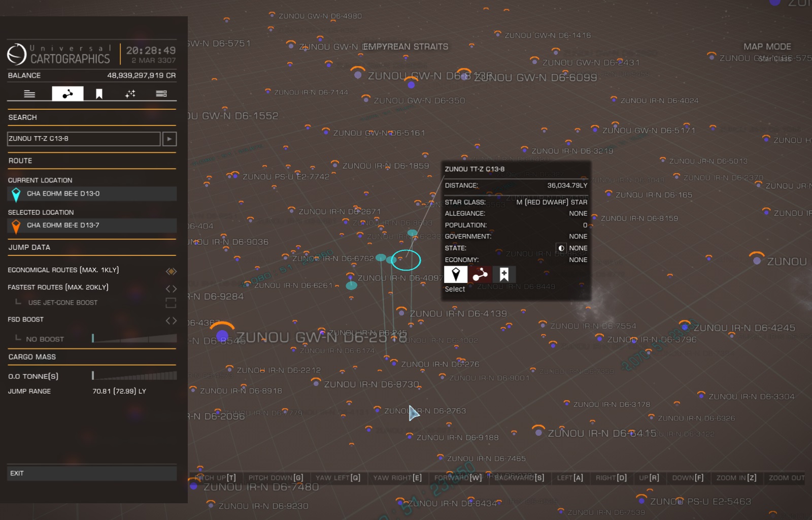
Task: Click the Zoom In [Z] control hint
Action: (736, 478)
